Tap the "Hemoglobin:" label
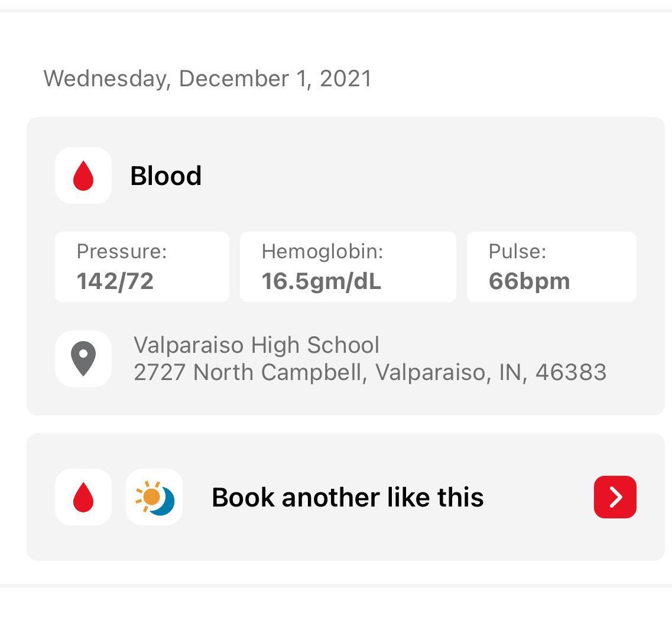This screenshot has height=620, width=672. [322, 251]
